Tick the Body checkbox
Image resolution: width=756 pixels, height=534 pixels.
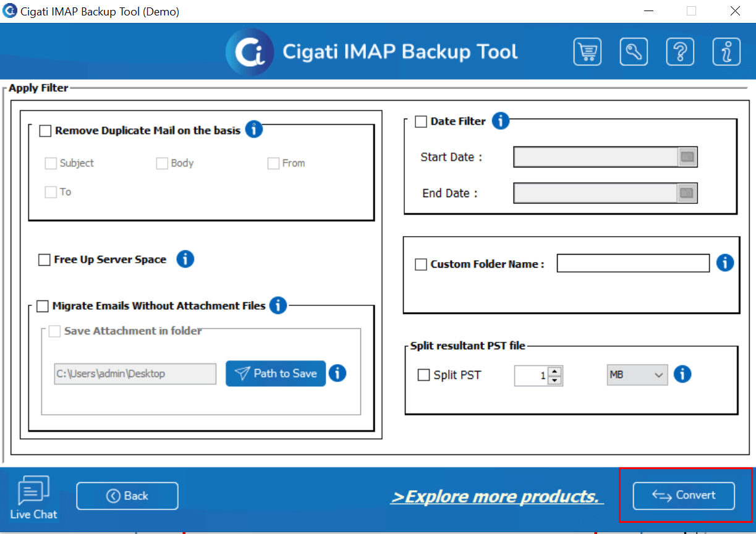162,163
